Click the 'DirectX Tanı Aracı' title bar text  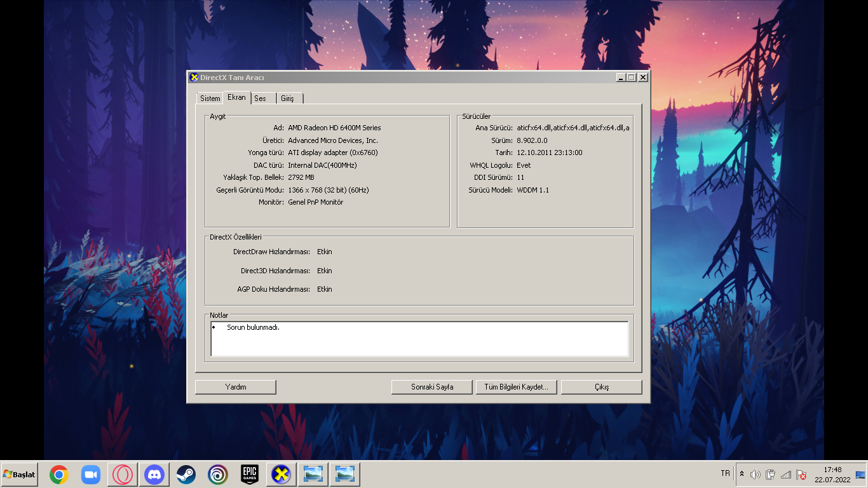(x=232, y=78)
